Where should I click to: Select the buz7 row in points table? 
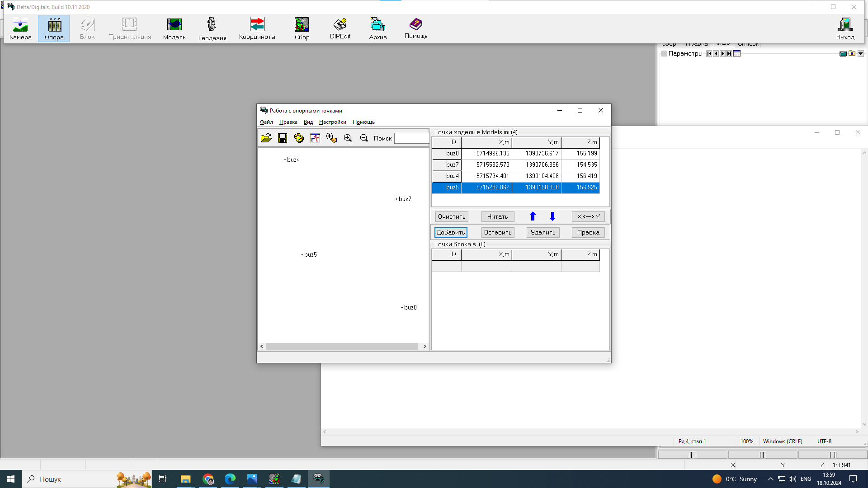pos(515,165)
